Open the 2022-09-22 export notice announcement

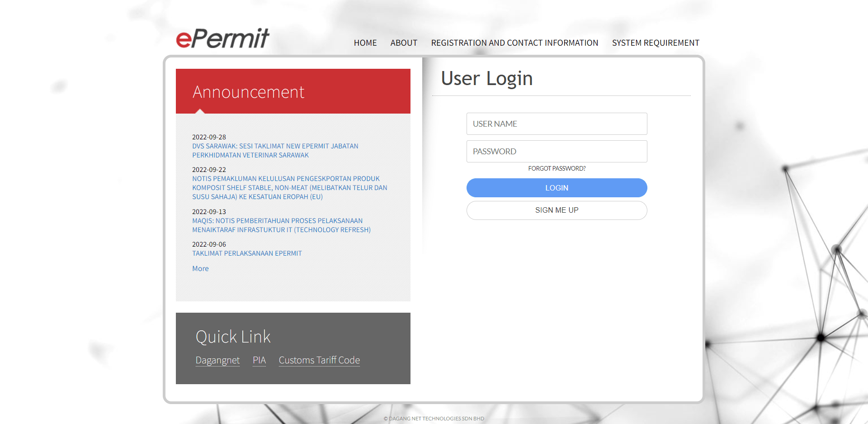click(x=289, y=188)
